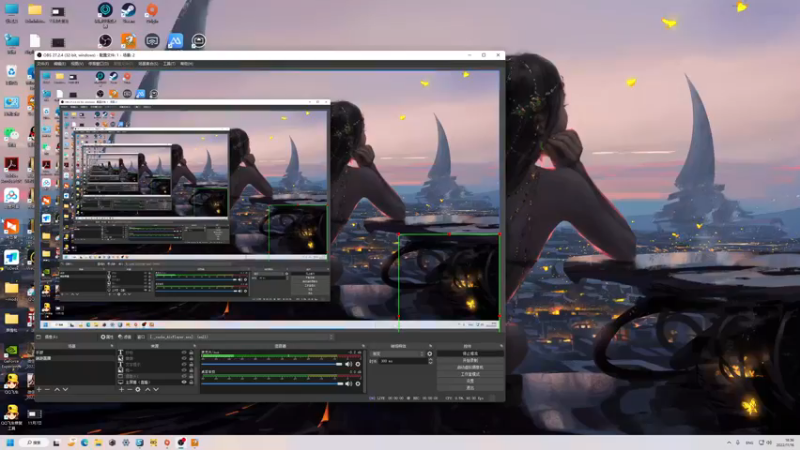800x450 pixels.
Task: Pop out the Audio Mixer dock via header icon
Action: (x=363, y=346)
